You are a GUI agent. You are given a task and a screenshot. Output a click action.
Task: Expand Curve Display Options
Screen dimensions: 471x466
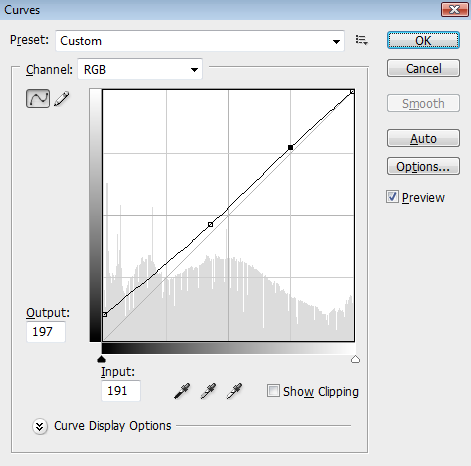pyautogui.click(x=40, y=426)
